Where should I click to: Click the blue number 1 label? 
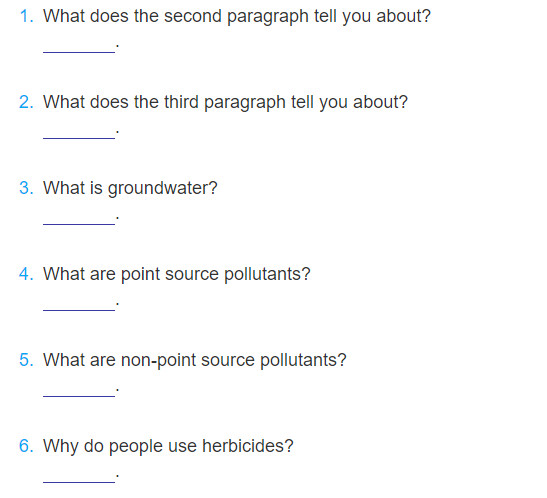click(27, 16)
